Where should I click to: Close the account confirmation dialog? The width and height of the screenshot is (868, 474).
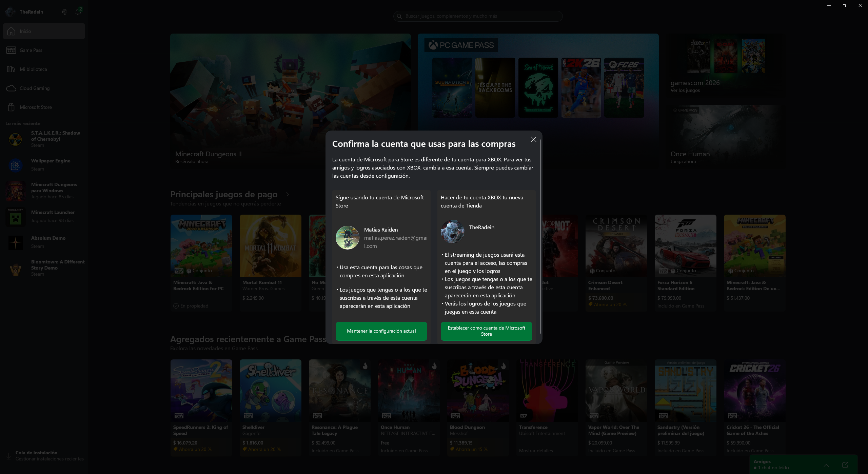(533, 139)
